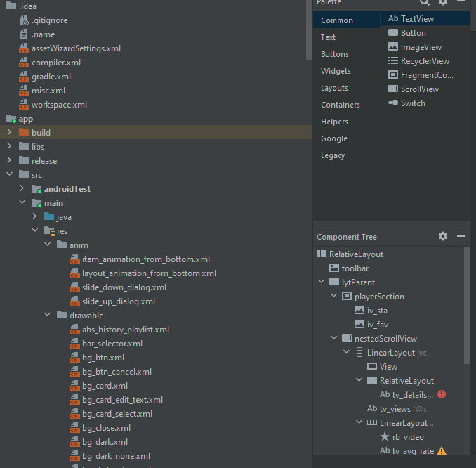Open item_animation_from_bottom.xml
This screenshot has height=468, width=476.
(140, 259)
